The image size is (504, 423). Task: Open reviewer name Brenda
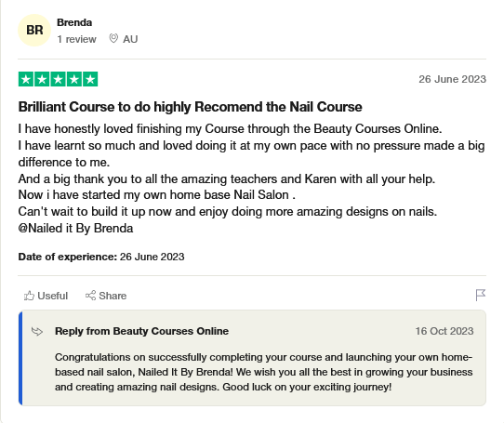pyautogui.click(x=74, y=22)
